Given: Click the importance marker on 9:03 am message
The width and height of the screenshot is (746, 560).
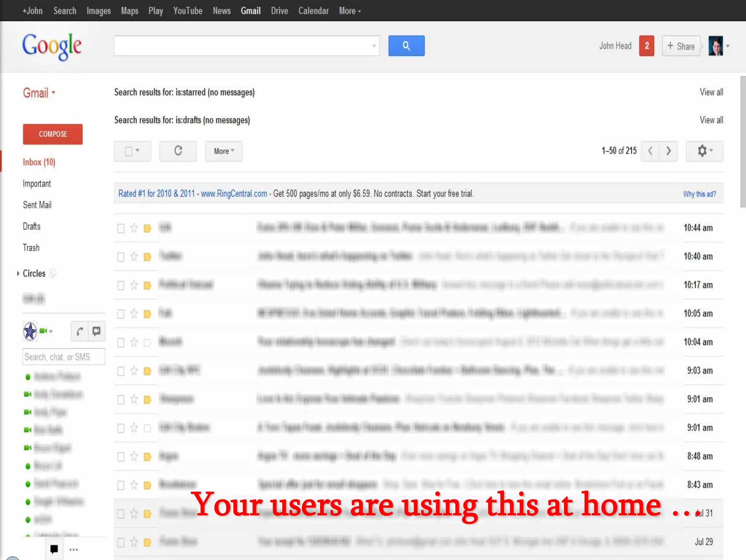Looking at the screenshot, I should pos(147,371).
